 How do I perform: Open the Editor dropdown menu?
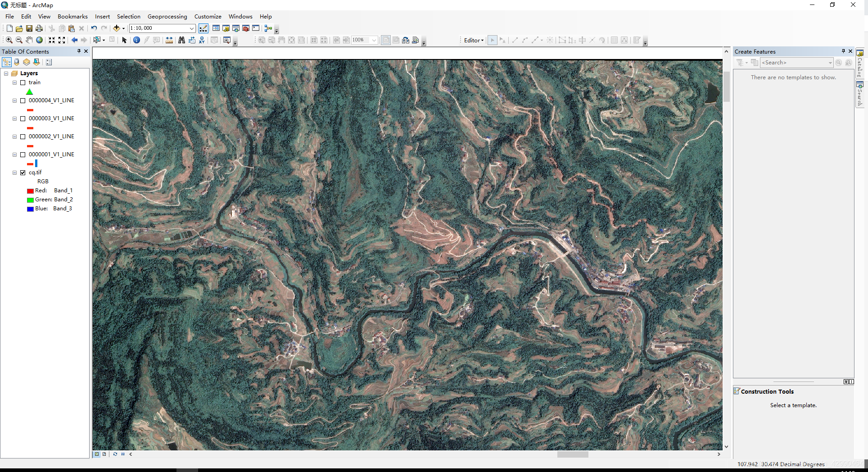point(474,40)
